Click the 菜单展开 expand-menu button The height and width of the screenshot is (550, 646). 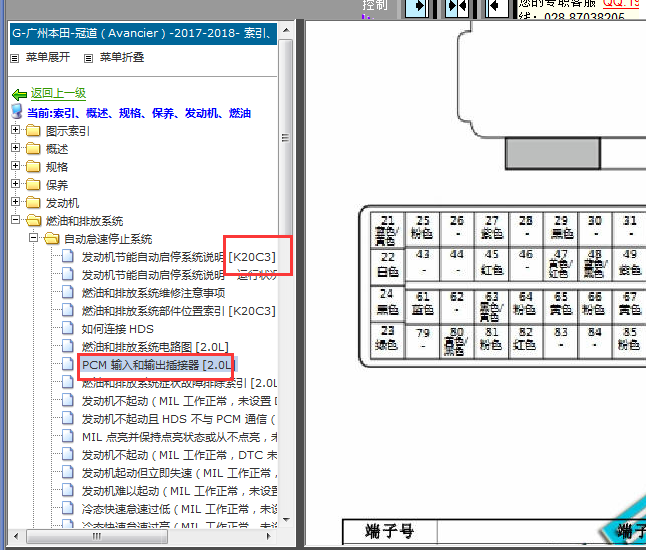point(47,57)
